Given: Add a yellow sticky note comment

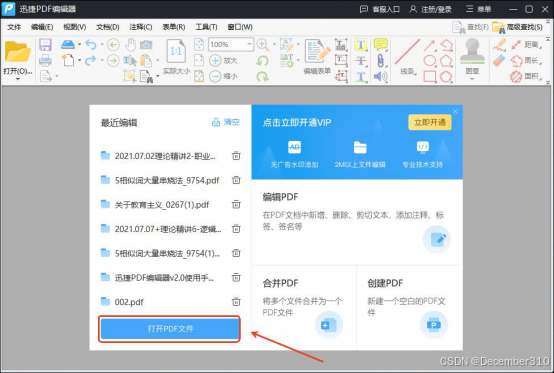Looking at the screenshot, I should click(381, 45).
